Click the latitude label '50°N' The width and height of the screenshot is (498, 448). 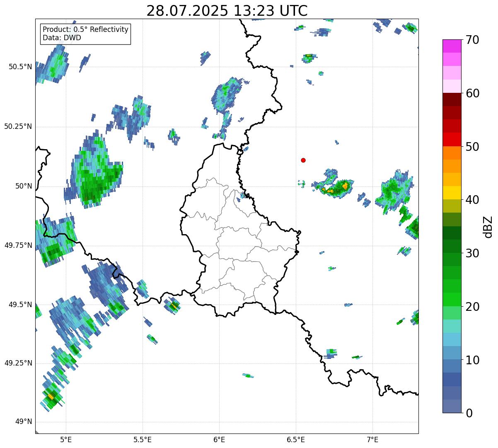pos(24,186)
